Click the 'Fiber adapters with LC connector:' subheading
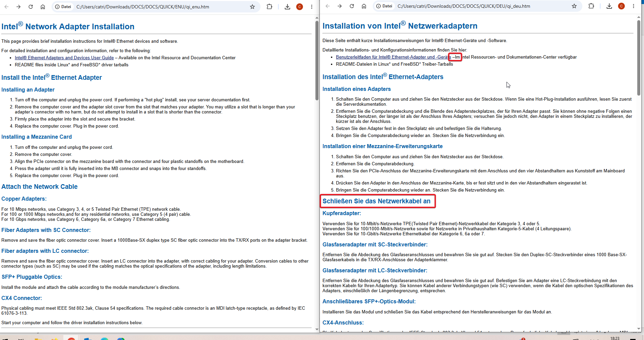644x340 pixels. pyautogui.click(x=45, y=251)
